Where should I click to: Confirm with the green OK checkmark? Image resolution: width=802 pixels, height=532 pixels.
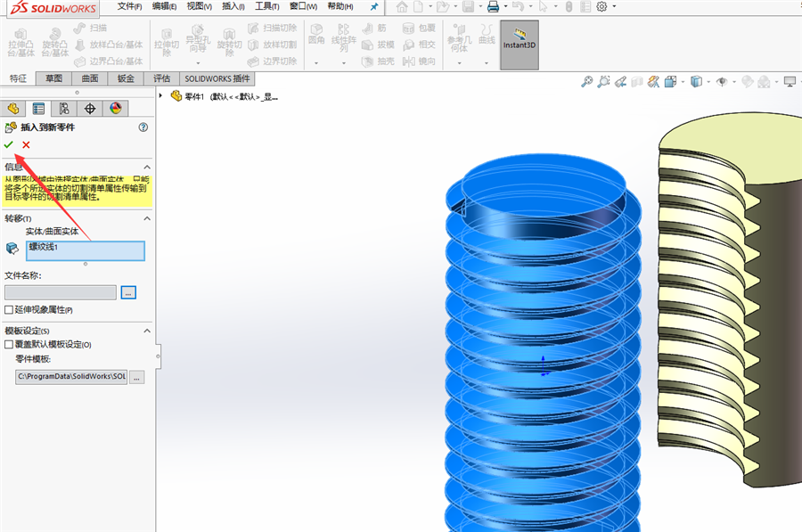[x=8, y=144]
